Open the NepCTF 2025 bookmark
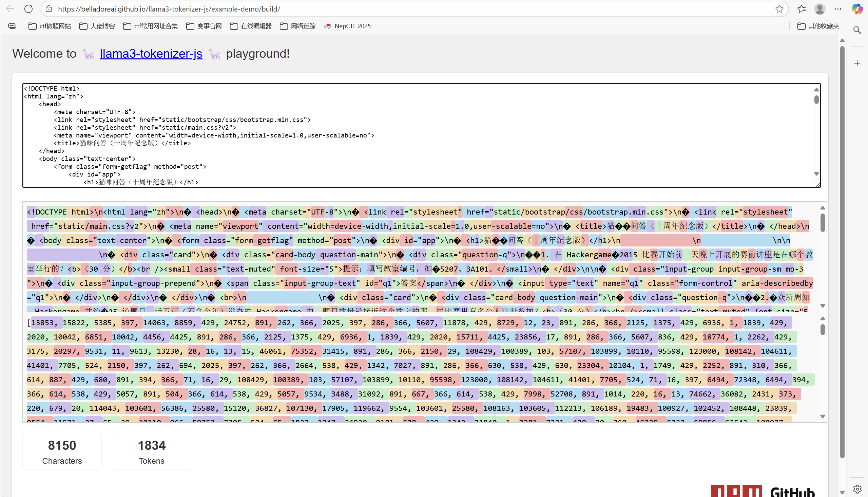The image size is (868, 497). tap(347, 26)
